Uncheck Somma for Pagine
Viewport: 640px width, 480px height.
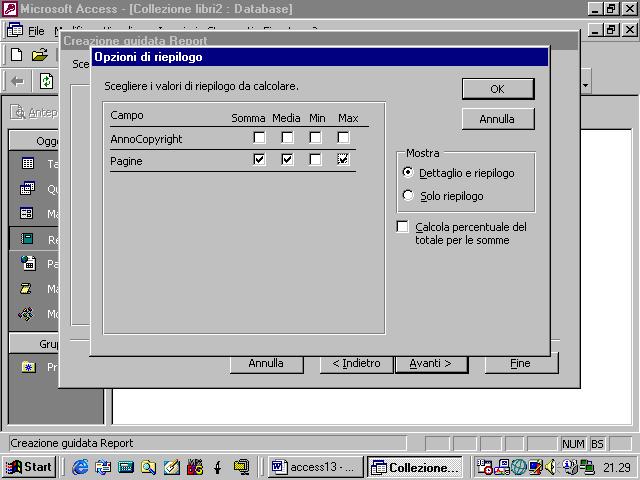click(259, 159)
